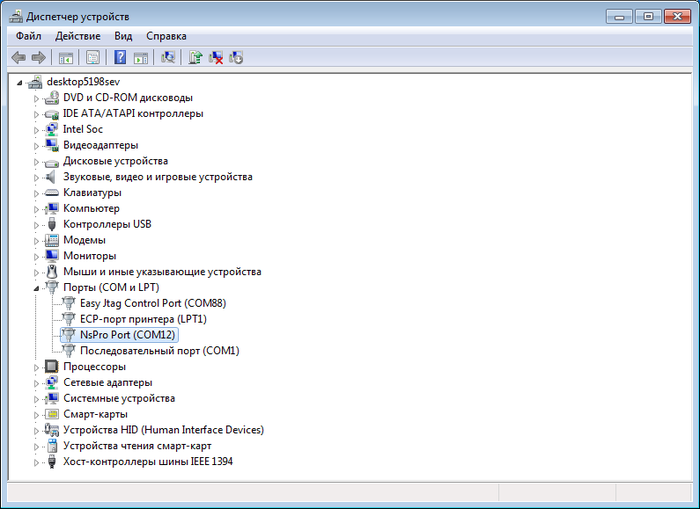Screen dimensions: 700x509
Task: Click the Back arrow in the toolbar
Action: coord(18,58)
